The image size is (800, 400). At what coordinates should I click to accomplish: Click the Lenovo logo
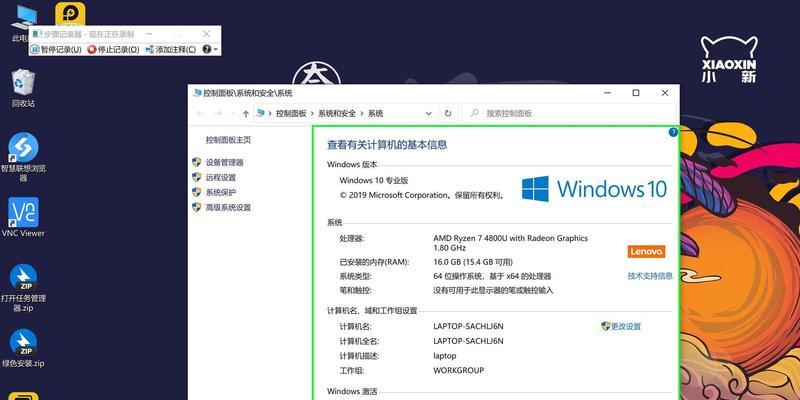(x=646, y=252)
